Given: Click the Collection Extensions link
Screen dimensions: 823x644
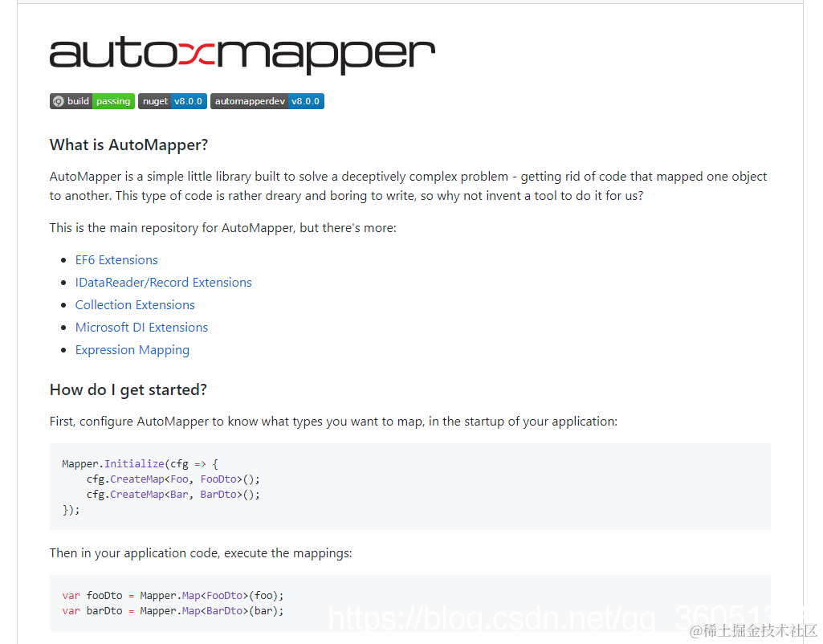Looking at the screenshot, I should pyautogui.click(x=134, y=304).
